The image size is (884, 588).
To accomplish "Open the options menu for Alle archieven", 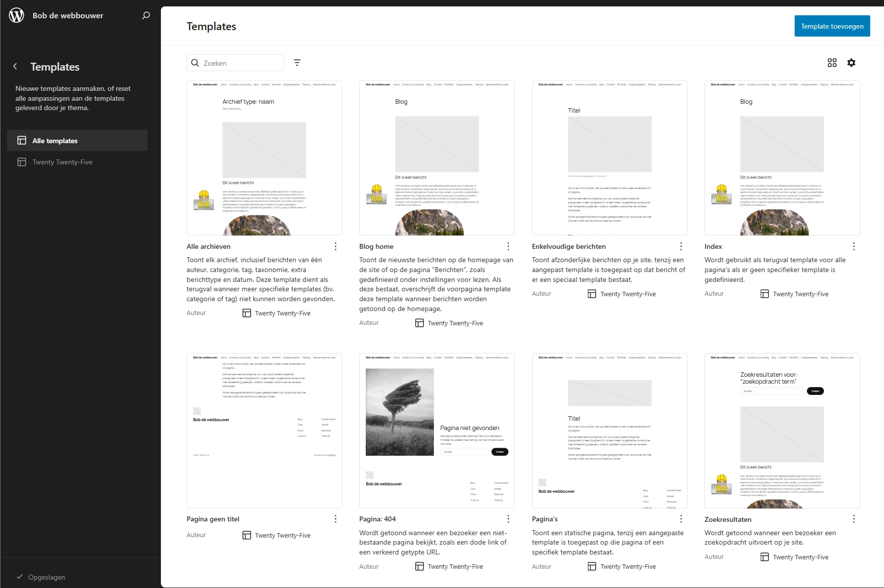I will (x=336, y=246).
